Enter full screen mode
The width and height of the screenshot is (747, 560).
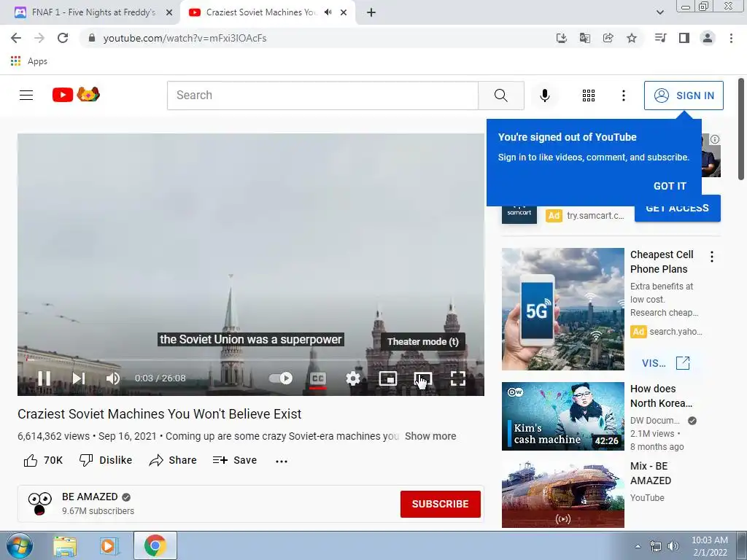[458, 378]
